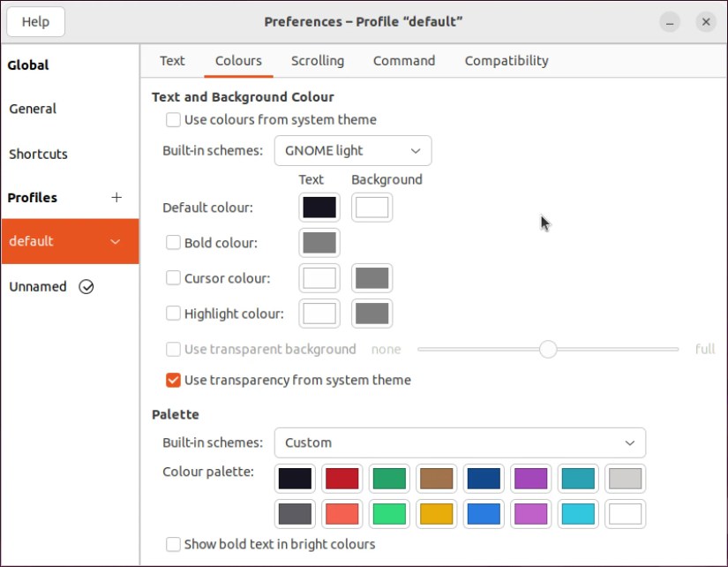This screenshot has width=728, height=567.
Task: Open the GNOME light built-in schemes dropdown
Action: 353,150
